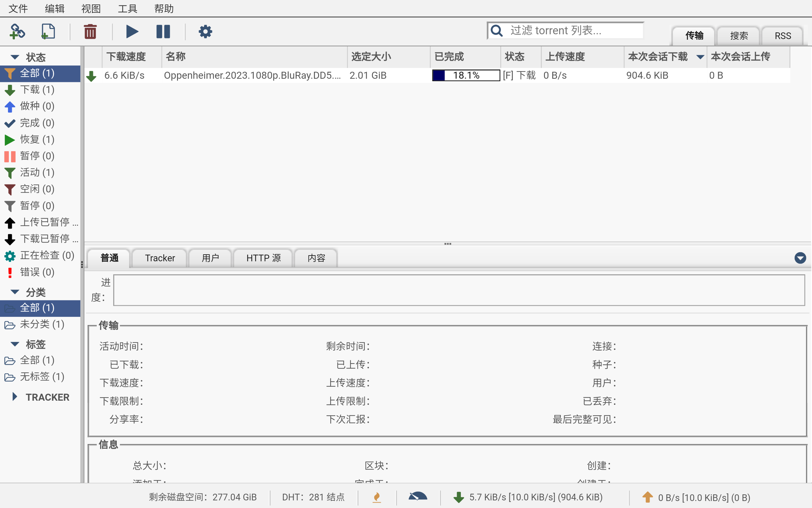This screenshot has width=812, height=508.
Task: Click the resume play toolbar button
Action: coord(132,31)
